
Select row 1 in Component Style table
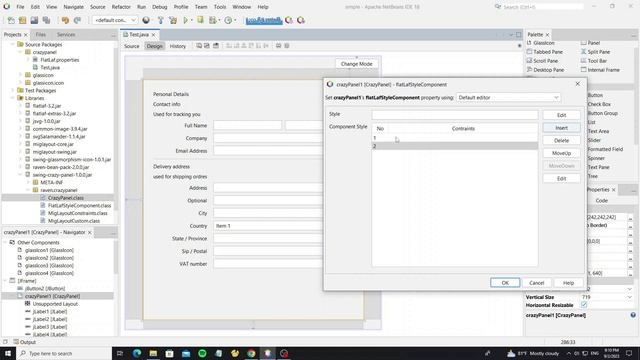(x=455, y=138)
